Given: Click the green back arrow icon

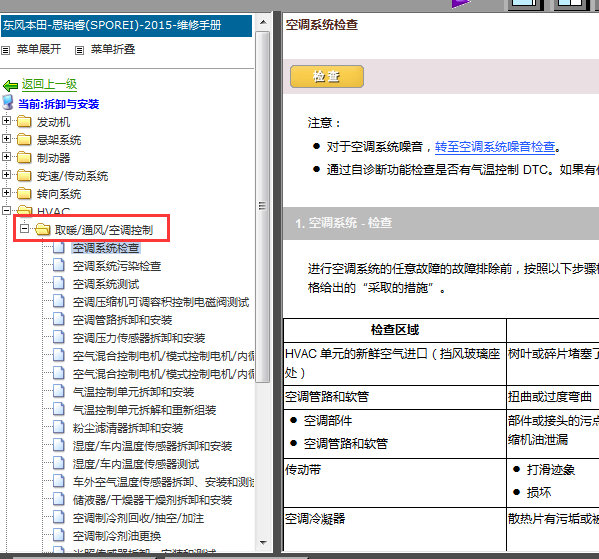Looking at the screenshot, I should [10, 85].
